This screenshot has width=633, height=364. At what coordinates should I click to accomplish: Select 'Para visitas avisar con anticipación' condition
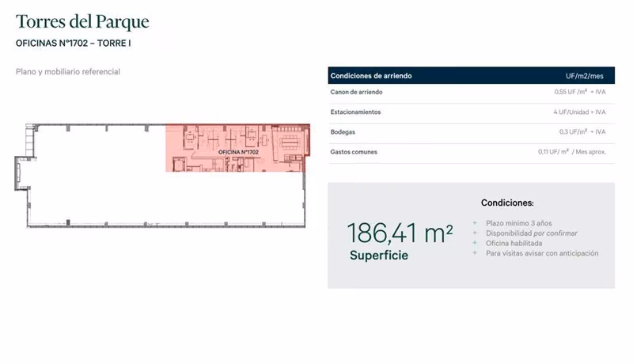pos(542,253)
